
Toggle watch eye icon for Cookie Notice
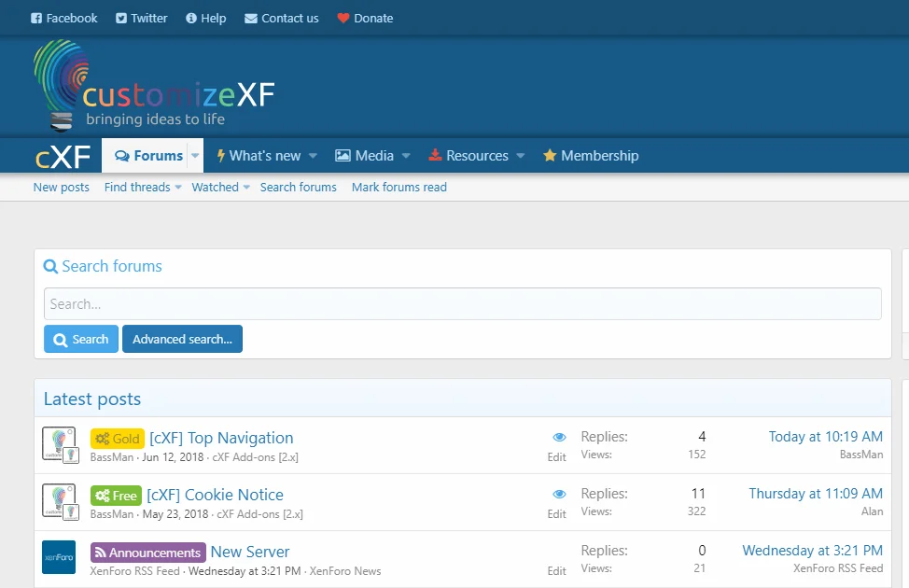[559, 494]
